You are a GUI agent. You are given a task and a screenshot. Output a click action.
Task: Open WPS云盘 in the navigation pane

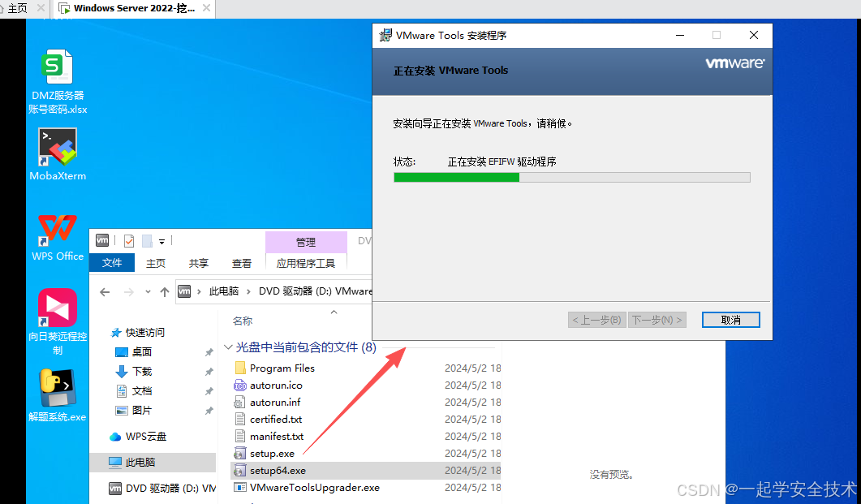pyautogui.click(x=145, y=437)
